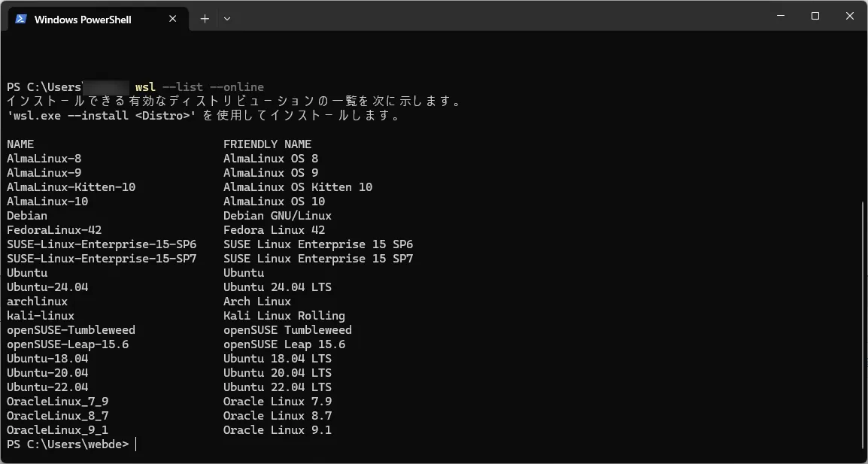868x464 pixels.
Task: Select the Windows PowerShell tab
Action: pos(97,19)
